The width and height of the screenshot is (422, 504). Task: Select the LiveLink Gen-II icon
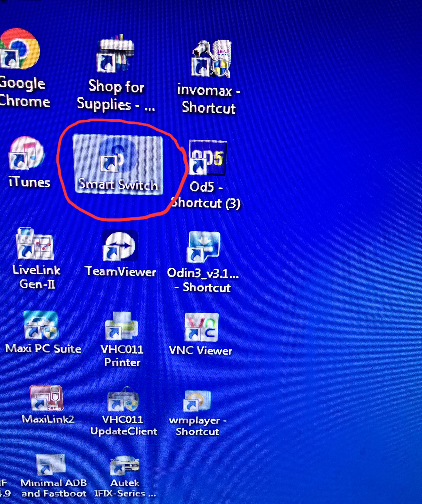[x=35, y=243]
